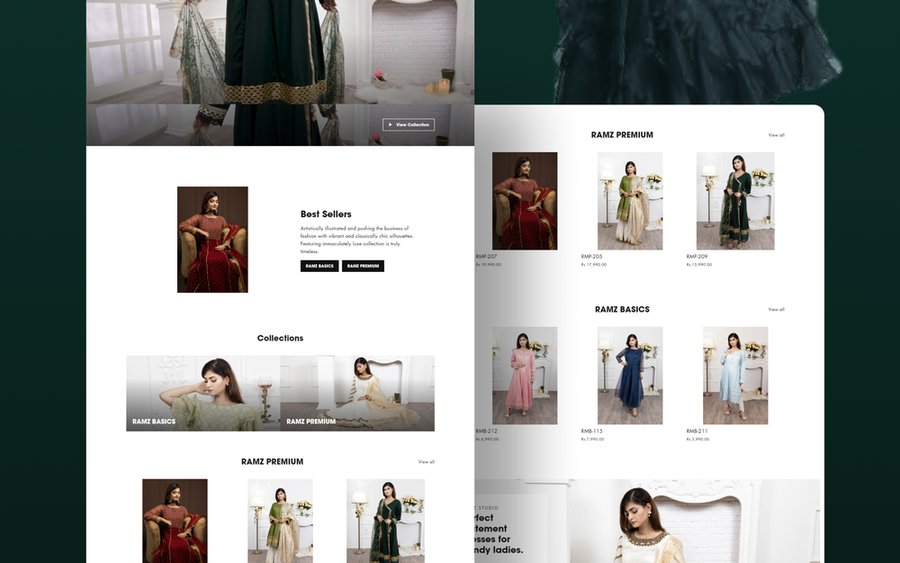The width and height of the screenshot is (900, 563).
Task: Click the bottom banner with woman in cream dress
Action: click(647, 521)
